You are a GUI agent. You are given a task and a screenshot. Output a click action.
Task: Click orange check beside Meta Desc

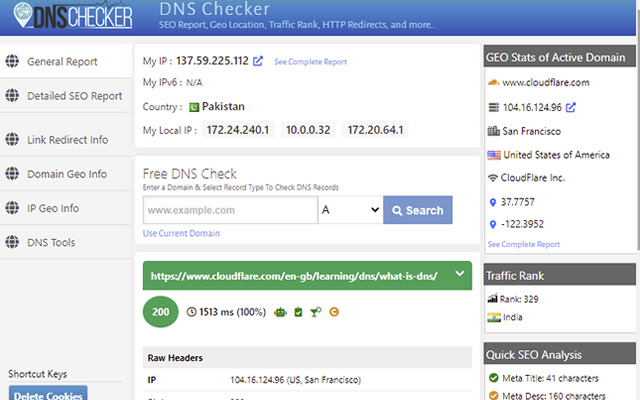pyautogui.click(x=493, y=395)
